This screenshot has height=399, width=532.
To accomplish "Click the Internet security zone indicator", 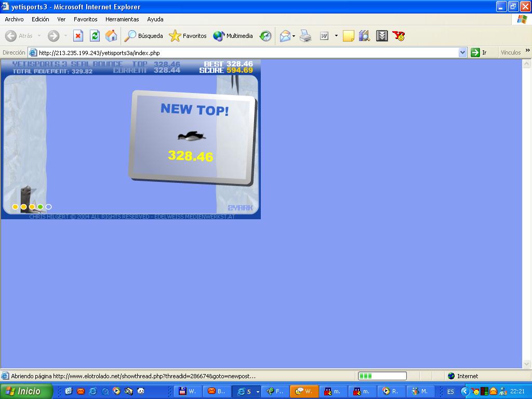I will (463, 376).
